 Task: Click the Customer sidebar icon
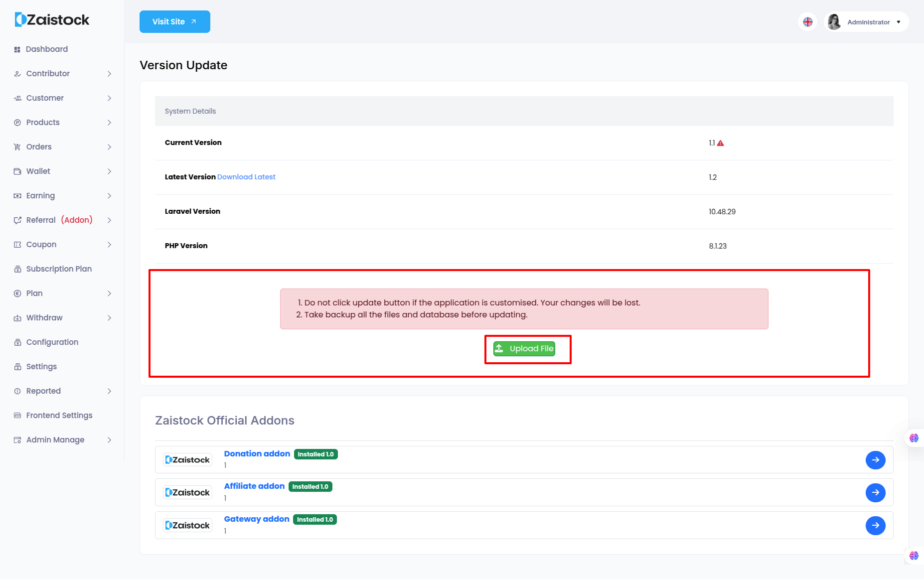tap(17, 98)
